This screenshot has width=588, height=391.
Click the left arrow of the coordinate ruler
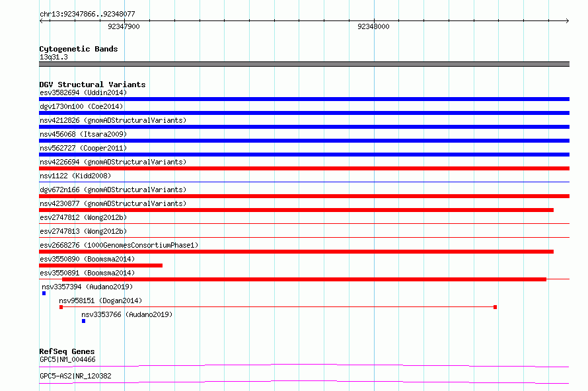pyautogui.click(x=41, y=20)
